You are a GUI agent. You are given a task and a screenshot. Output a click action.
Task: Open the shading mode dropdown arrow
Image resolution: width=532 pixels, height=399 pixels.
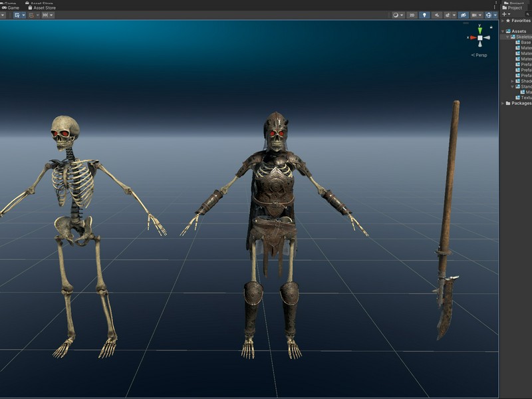click(402, 15)
